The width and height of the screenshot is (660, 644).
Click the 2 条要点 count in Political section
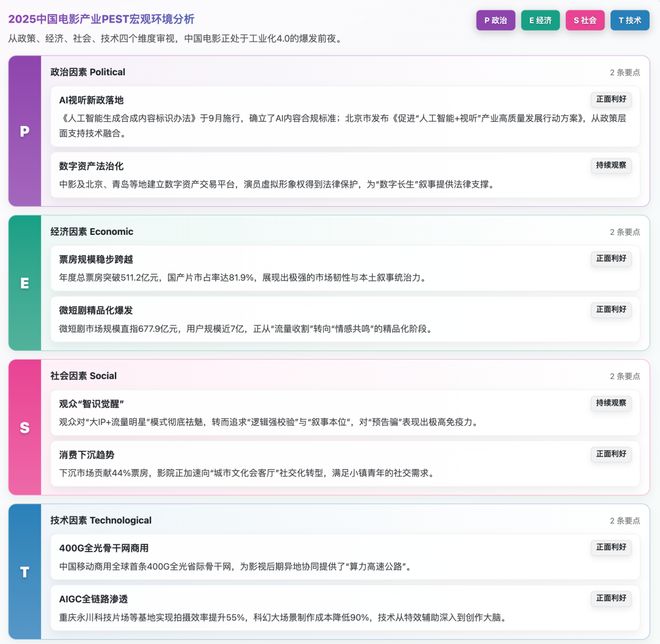625,73
